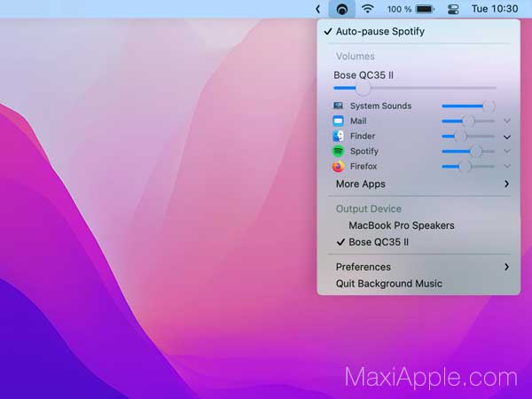Click the Spotify app label
The width and height of the screenshot is (532, 399).
point(364,152)
